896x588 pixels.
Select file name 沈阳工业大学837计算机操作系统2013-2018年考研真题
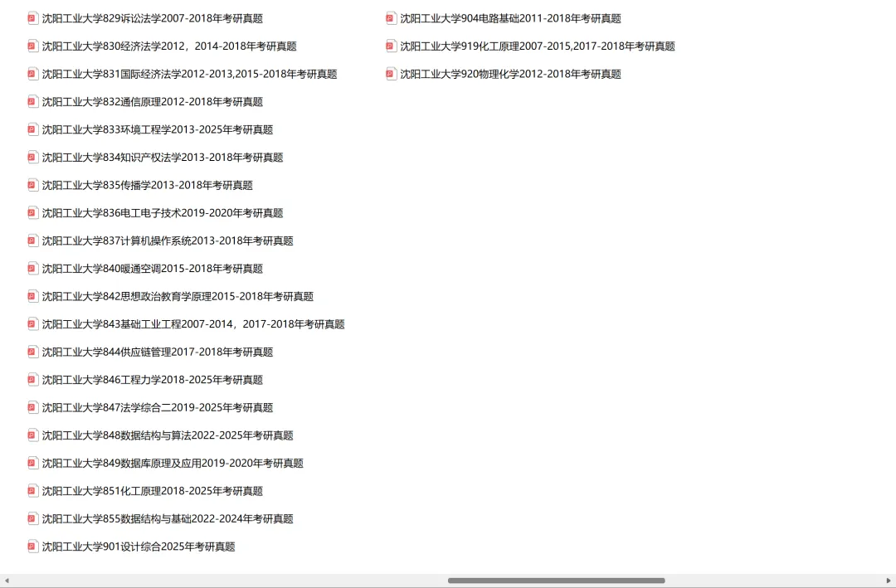[168, 241]
